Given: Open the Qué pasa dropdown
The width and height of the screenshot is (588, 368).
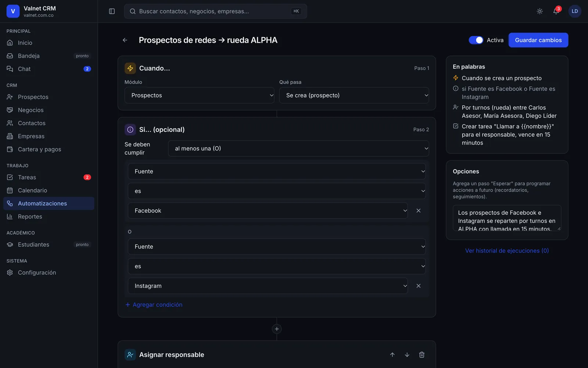Looking at the screenshot, I should (x=354, y=95).
